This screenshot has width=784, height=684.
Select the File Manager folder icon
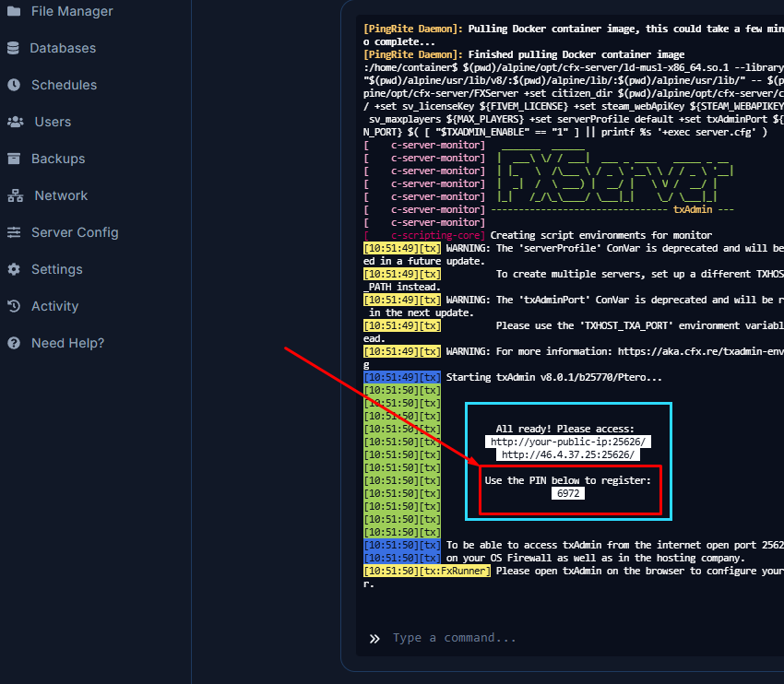coord(14,11)
